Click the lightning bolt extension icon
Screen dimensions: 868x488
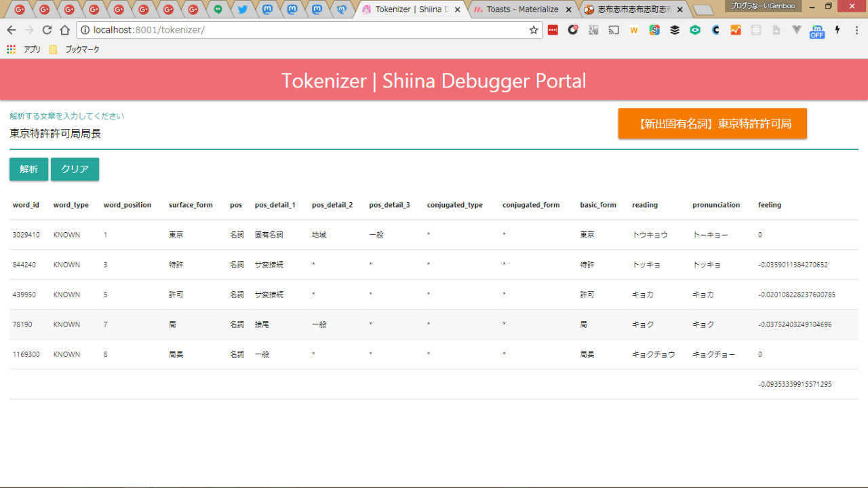click(837, 30)
